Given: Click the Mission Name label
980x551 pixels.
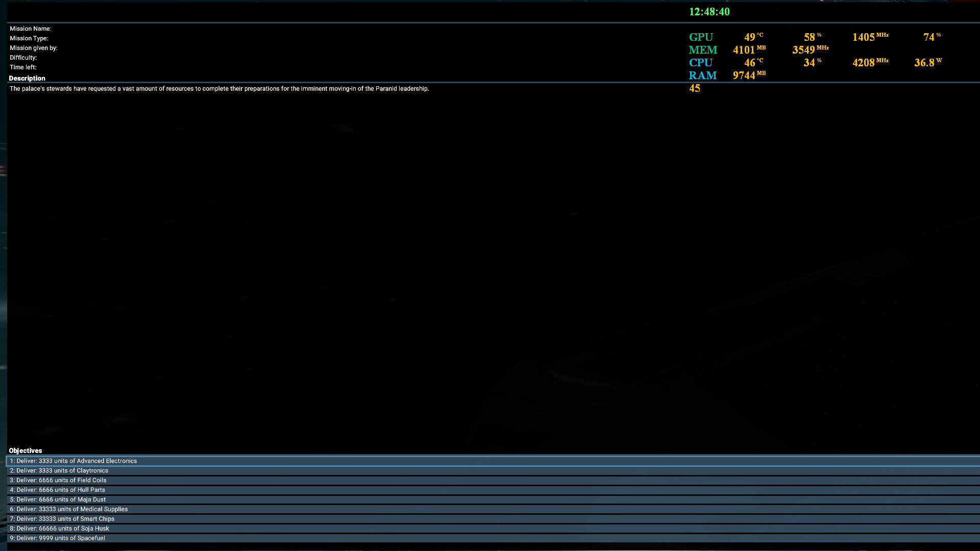Looking at the screenshot, I should (31, 29).
